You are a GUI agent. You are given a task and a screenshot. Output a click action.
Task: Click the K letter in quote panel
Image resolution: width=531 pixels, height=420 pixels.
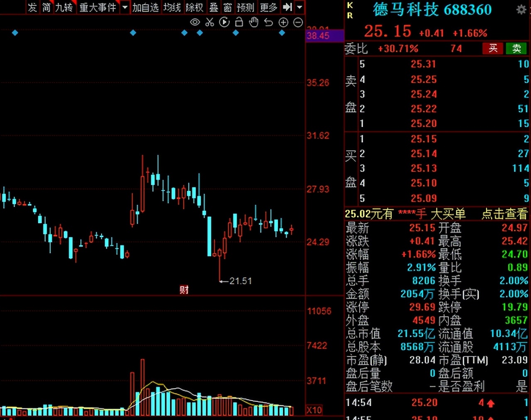350,5
